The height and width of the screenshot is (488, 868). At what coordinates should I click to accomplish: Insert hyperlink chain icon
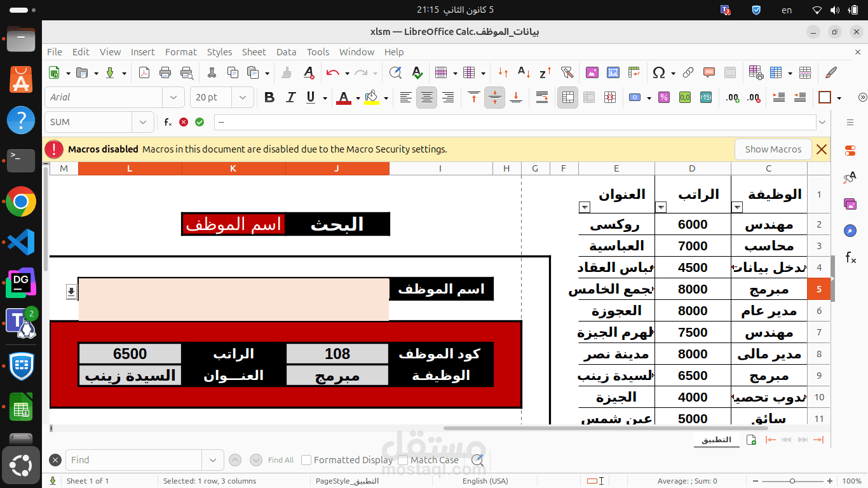point(688,72)
